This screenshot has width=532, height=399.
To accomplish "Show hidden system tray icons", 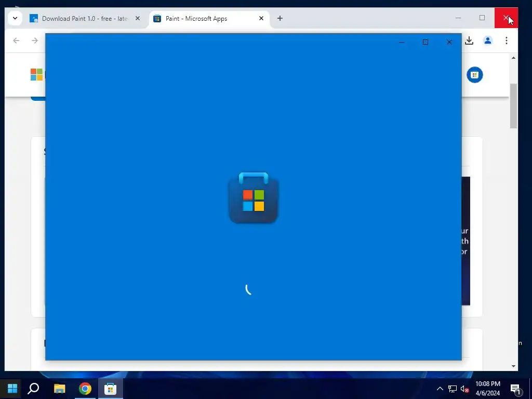I will click(x=440, y=389).
